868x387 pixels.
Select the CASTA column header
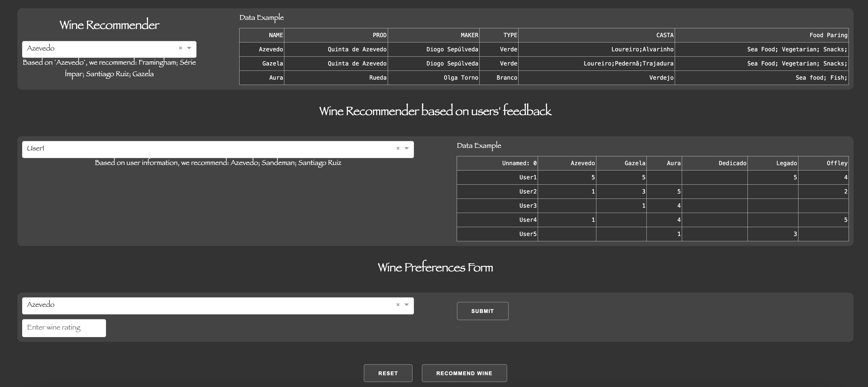coord(596,35)
